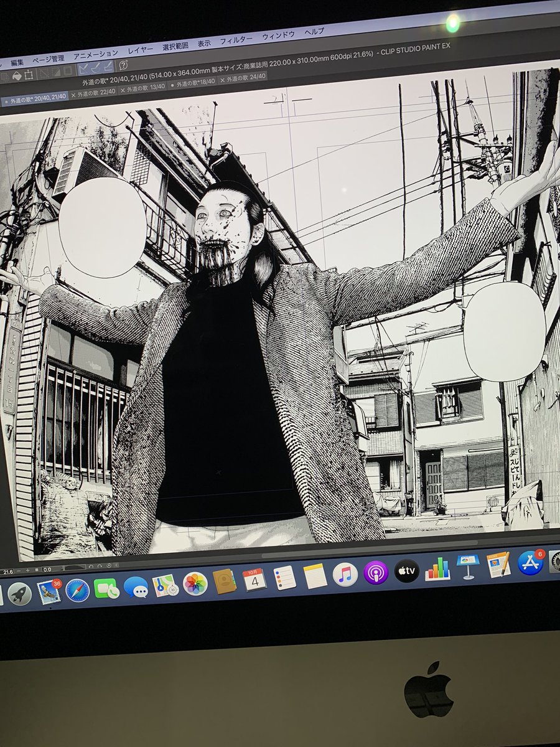
Task: Open the フィルター menu
Action: click(x=236, y=40)
